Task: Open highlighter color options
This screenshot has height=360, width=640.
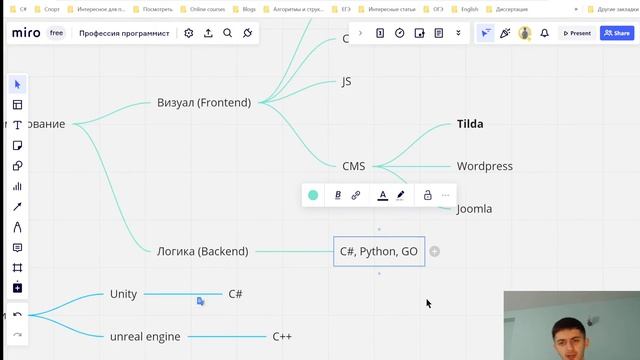Action: [400, 195]
